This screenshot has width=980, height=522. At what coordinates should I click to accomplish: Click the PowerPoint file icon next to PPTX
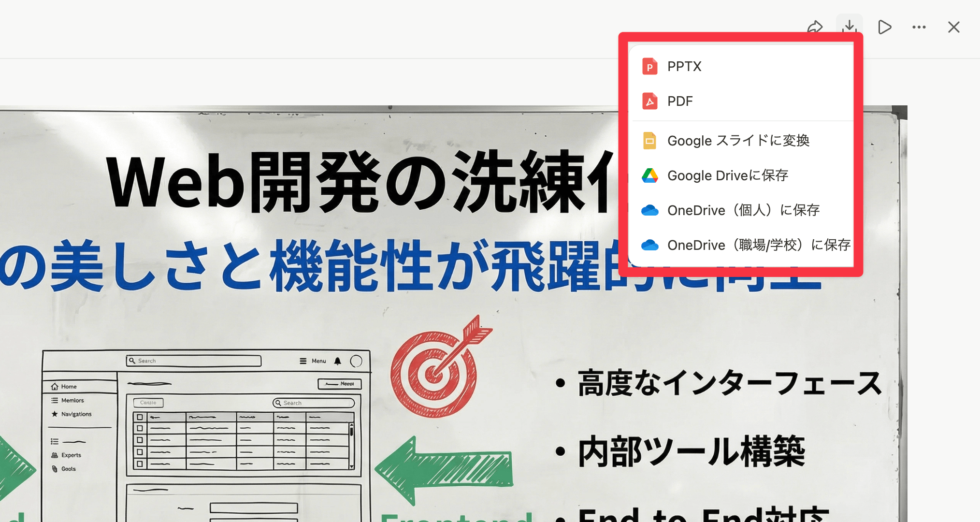[650, 66]
